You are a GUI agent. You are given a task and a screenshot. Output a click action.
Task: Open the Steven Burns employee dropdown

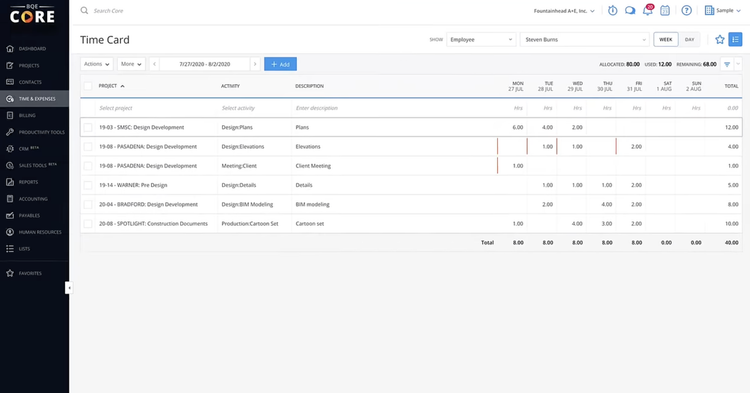[585, 40]
